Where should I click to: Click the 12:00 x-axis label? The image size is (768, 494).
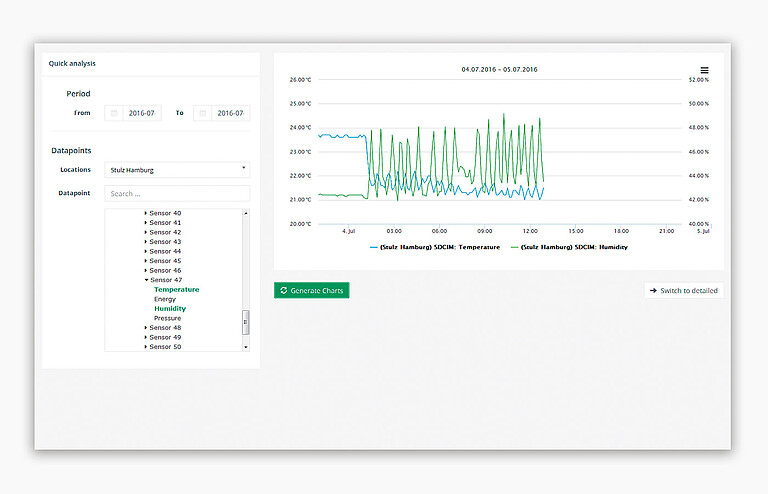pyautogui.click(x=530, y=231)
